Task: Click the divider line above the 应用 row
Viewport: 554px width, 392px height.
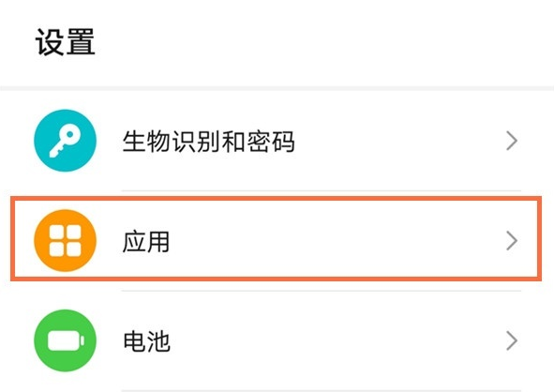Action: [x=322, y=191]
